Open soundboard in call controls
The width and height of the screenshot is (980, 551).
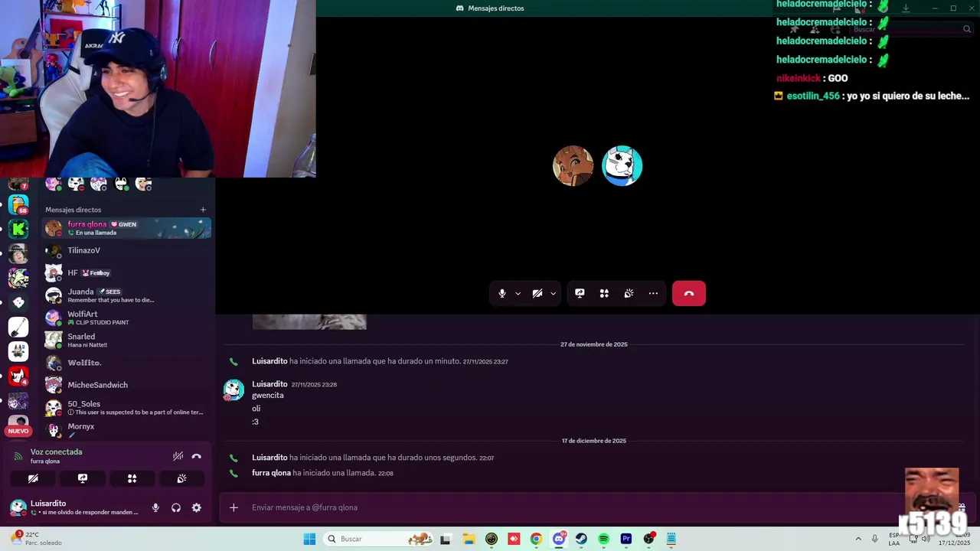pos(629,293)
